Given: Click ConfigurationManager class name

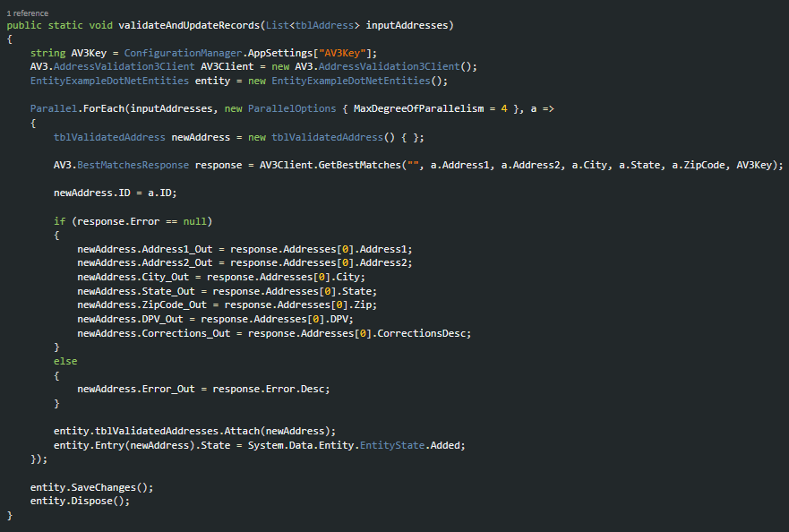Looking at the screenshot, I should pos(184,53).
